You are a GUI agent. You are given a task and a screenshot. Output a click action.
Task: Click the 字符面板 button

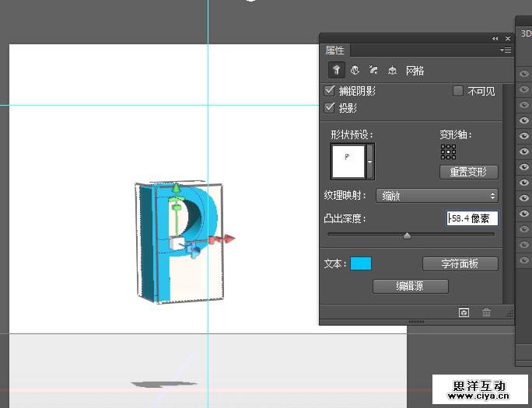[460, 263]
